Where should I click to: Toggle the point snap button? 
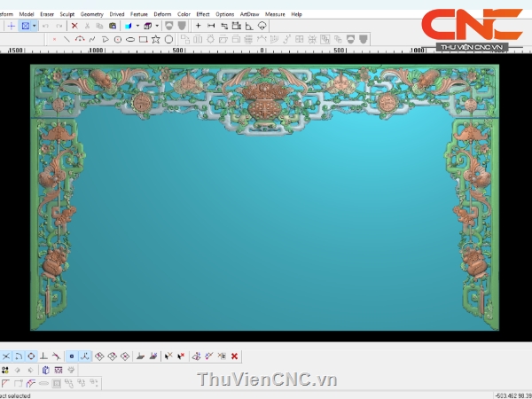pos(72,356)
